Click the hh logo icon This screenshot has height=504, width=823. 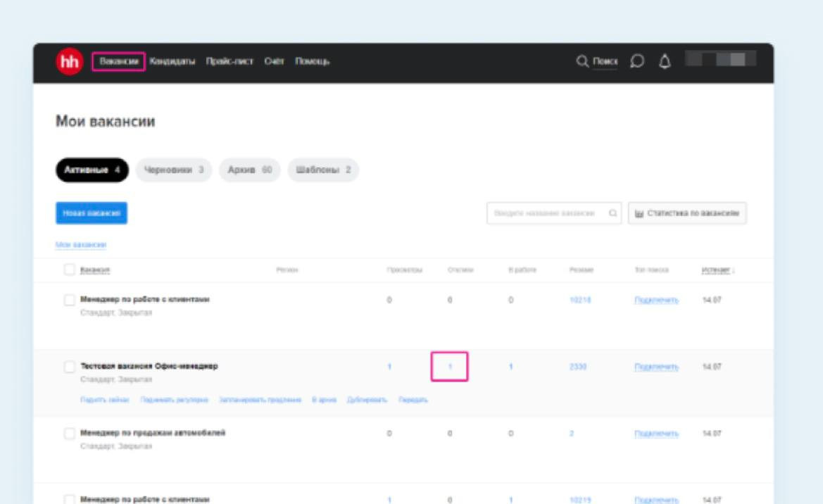69,62
